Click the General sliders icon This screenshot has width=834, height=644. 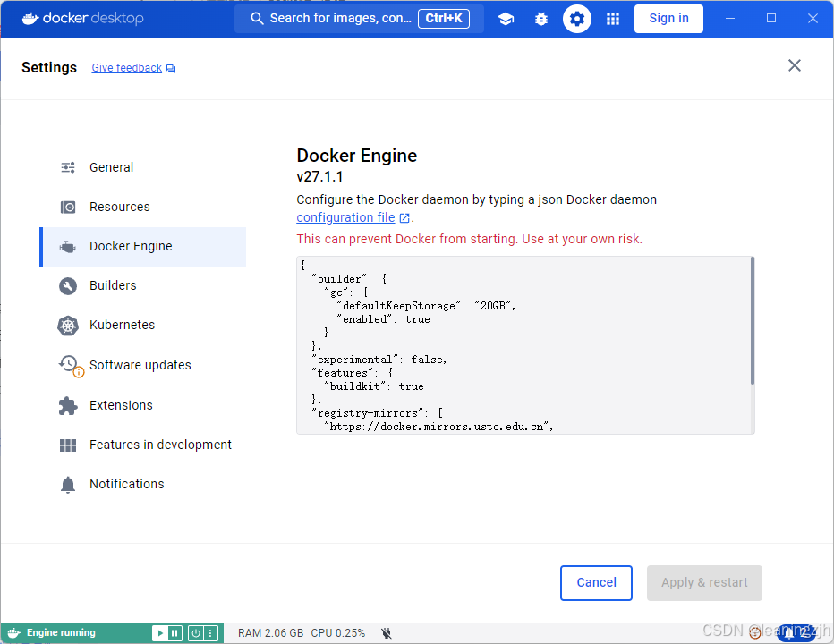tap(68, 167)
